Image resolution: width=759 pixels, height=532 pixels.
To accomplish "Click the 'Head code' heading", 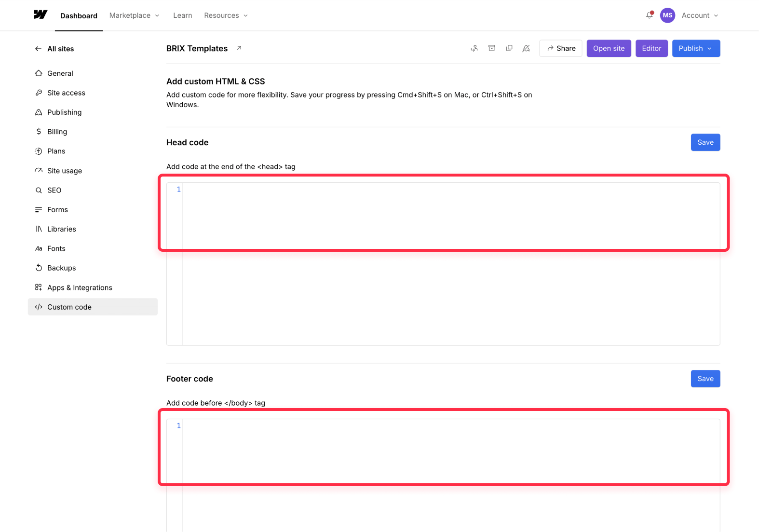I will tap(187, 142).
